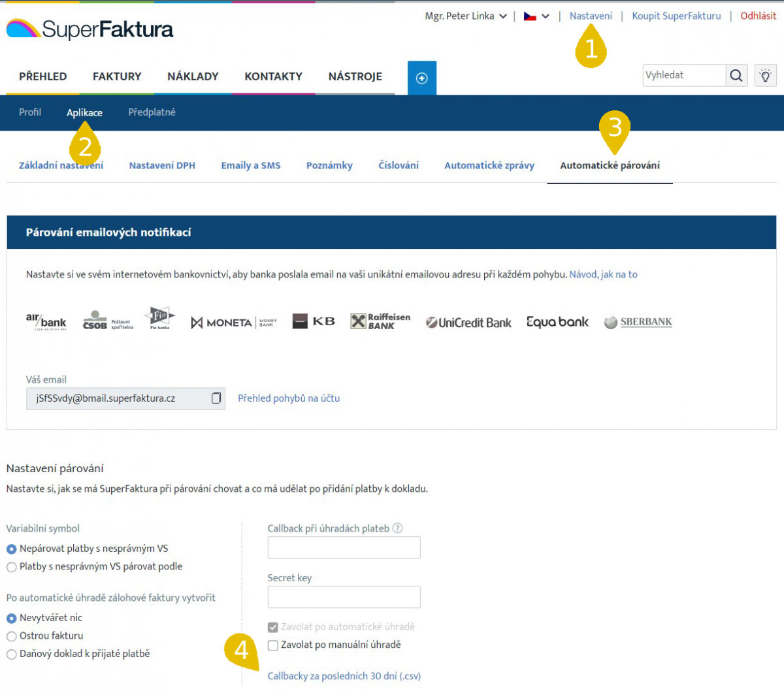784x691 pixels.
Task: Click the Callback při úhradách plateb field
Action: tap(344, 548)
